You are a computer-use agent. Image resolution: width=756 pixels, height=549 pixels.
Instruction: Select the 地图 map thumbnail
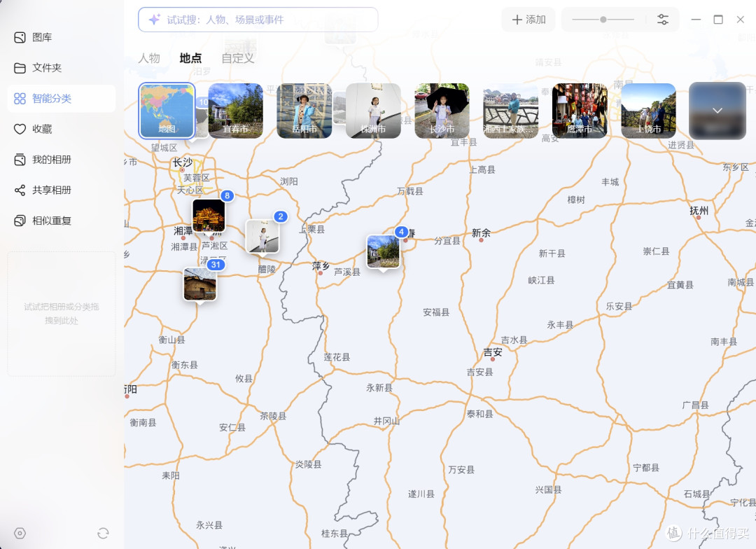click(x=167, y=111)
